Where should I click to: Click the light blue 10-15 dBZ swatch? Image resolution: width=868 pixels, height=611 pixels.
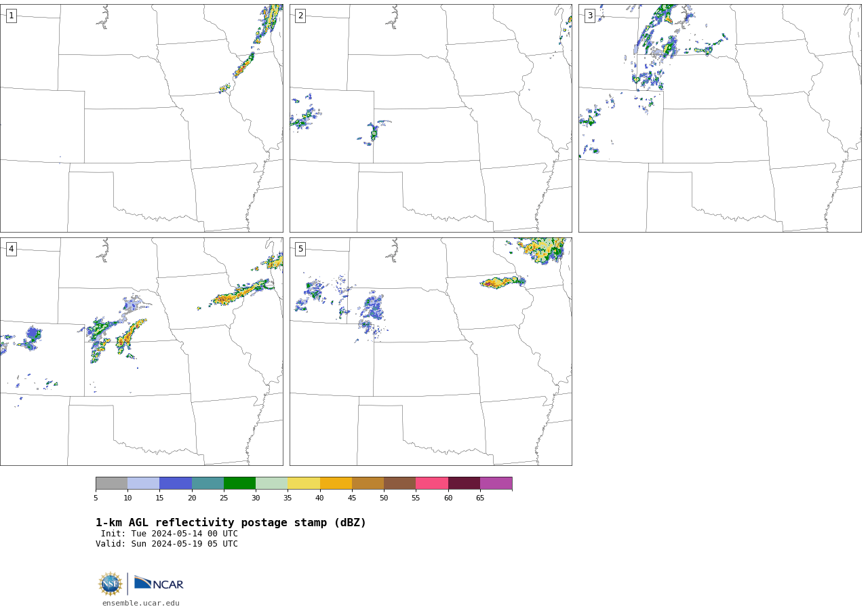pos(143,483)
